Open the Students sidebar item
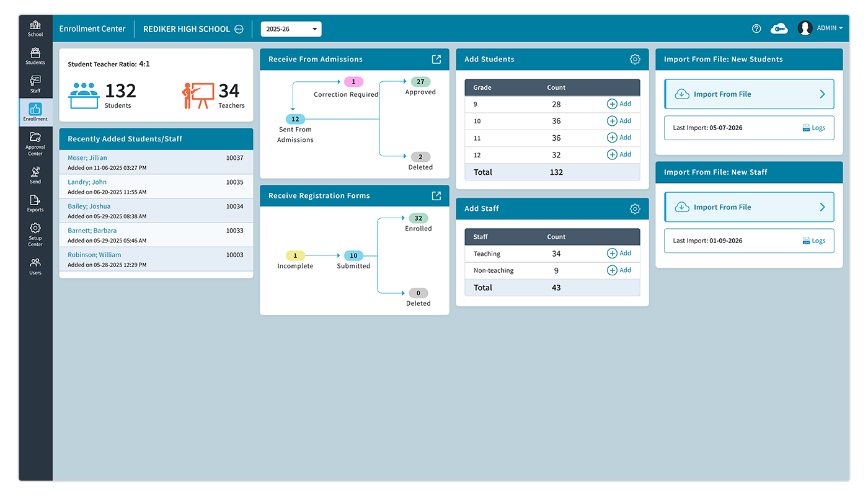 tap(35, 56)
